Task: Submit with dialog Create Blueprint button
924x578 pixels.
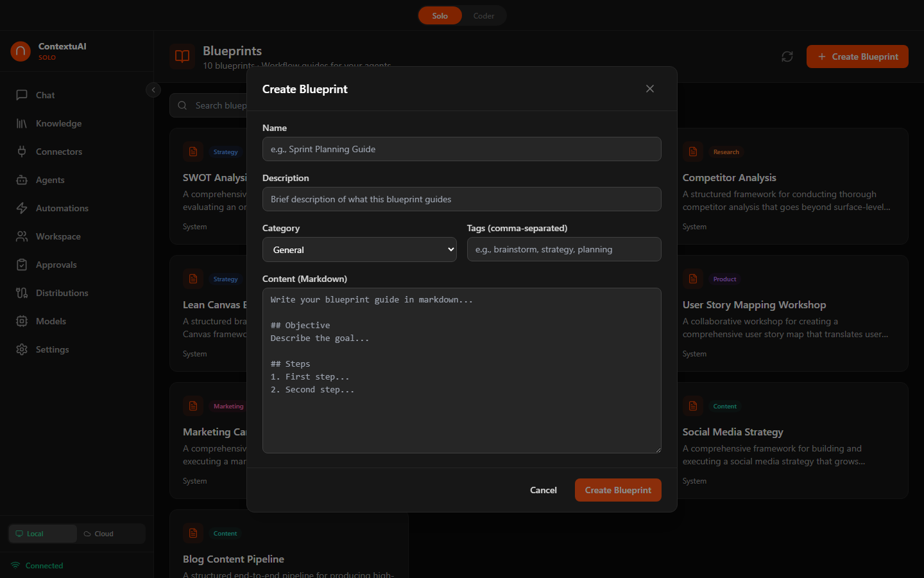Action: pos(618,490)
